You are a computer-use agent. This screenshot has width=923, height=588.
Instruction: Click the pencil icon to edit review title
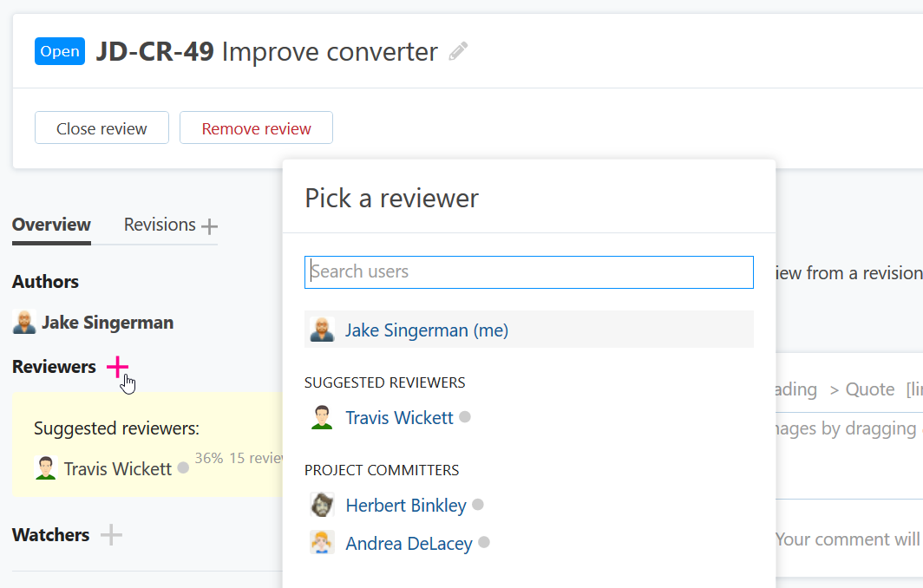point(457,51)
